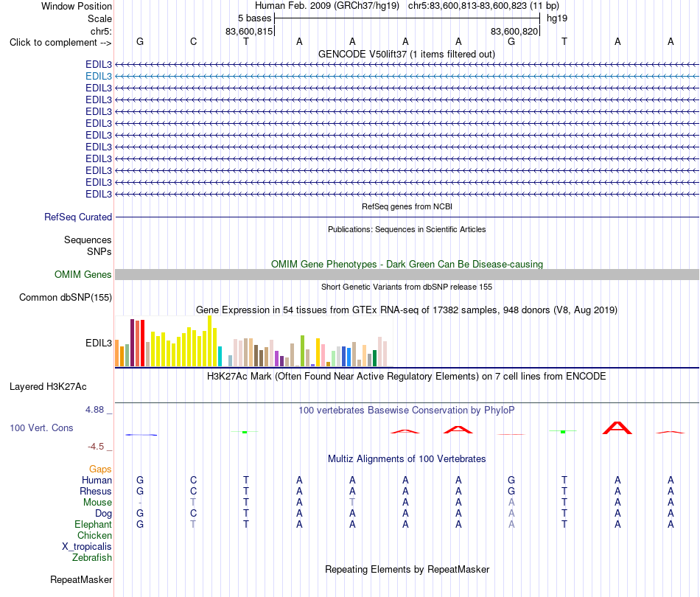Click the G base in the Elephant row
The height and width of the screenshot is (597, 700).
click(140, 524)
